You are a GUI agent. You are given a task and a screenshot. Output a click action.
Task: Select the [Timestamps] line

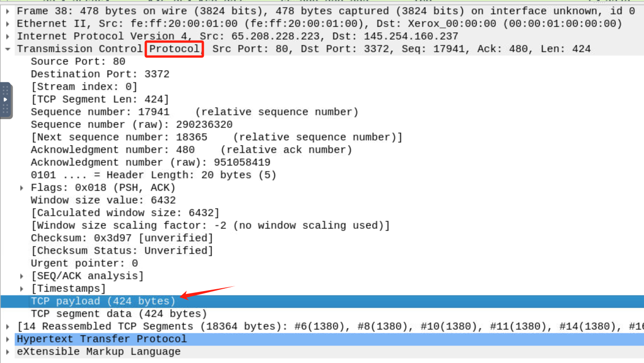pyautogui.click(x=68, y=288)
